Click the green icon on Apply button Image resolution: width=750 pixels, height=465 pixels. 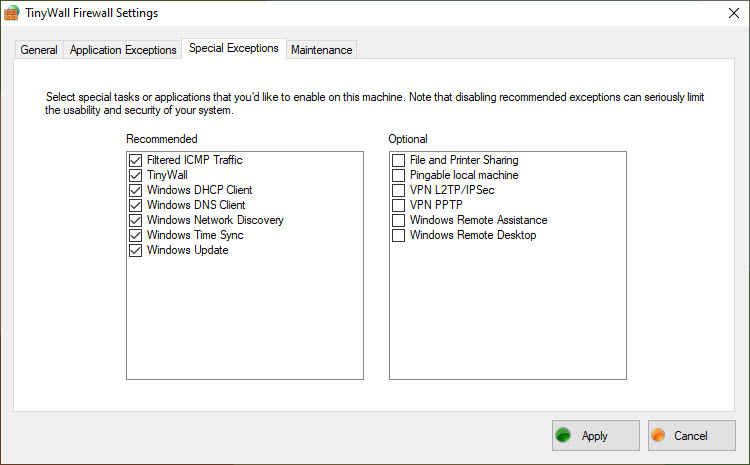(x=563, y=435)
